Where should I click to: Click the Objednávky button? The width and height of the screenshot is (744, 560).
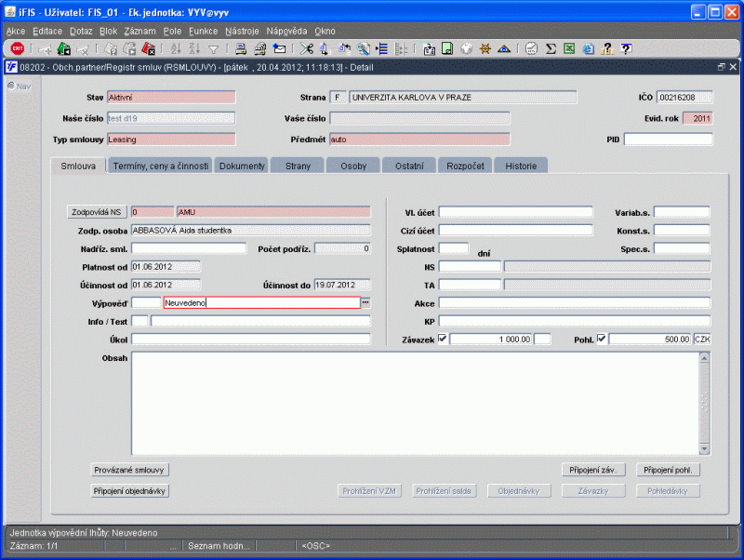pyautogui.click(x=519, y=491)
